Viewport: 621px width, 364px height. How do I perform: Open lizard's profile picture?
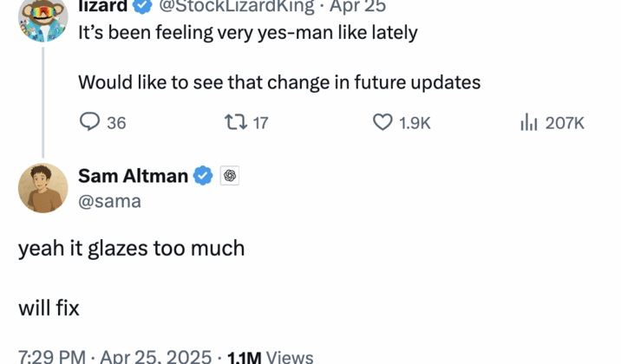pos(42,17)
